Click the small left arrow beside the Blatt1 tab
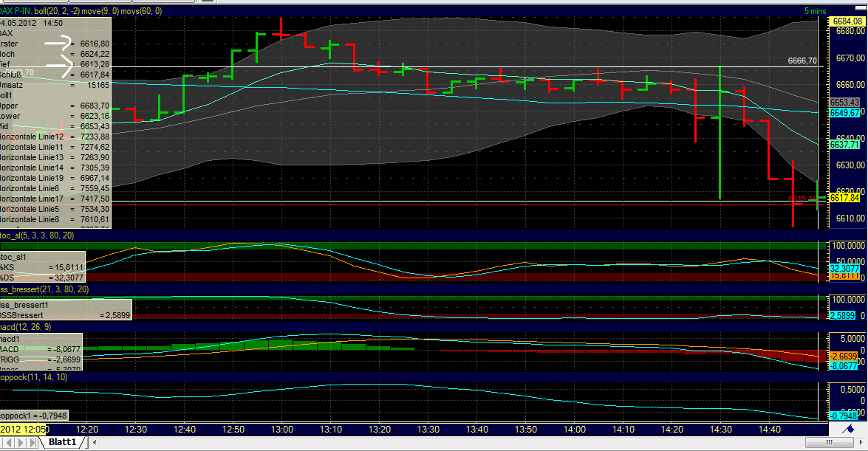The width and height of the screenshot is (868, 451). click(x=95, y=443)
